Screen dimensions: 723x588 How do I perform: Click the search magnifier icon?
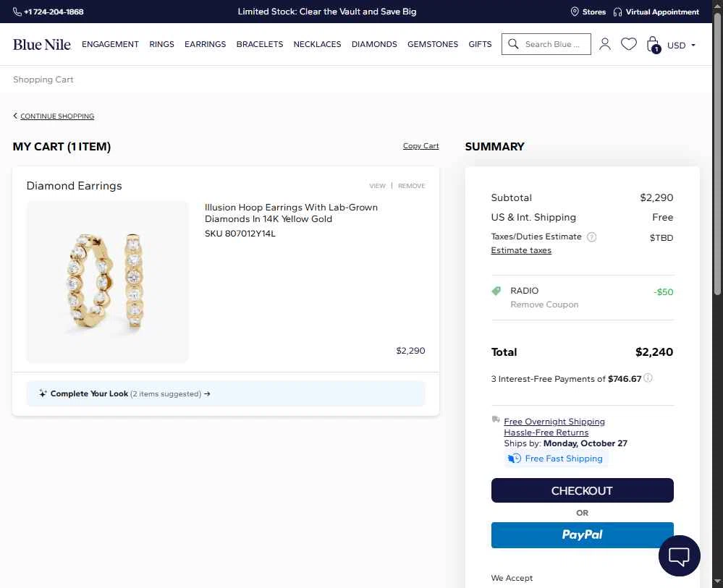[x=513, y=44]
